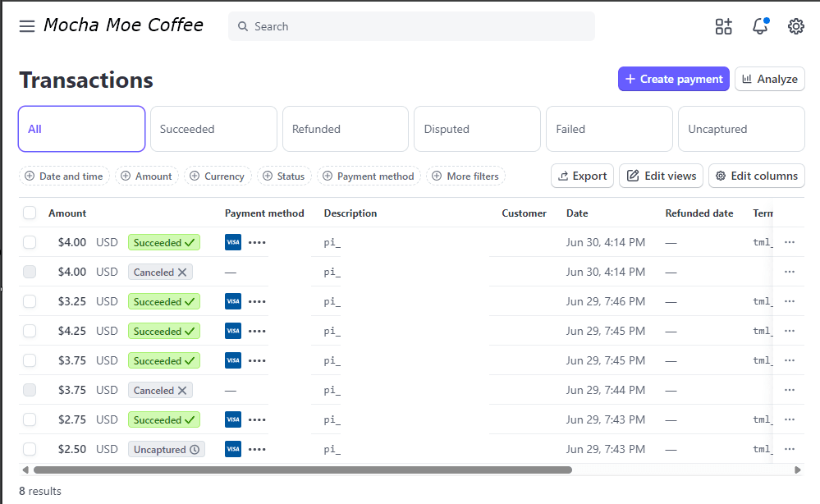Click the Visa card icon on the $3.25 payment
Viewport: 820px width, 504px height.
(x=231, y=301)
